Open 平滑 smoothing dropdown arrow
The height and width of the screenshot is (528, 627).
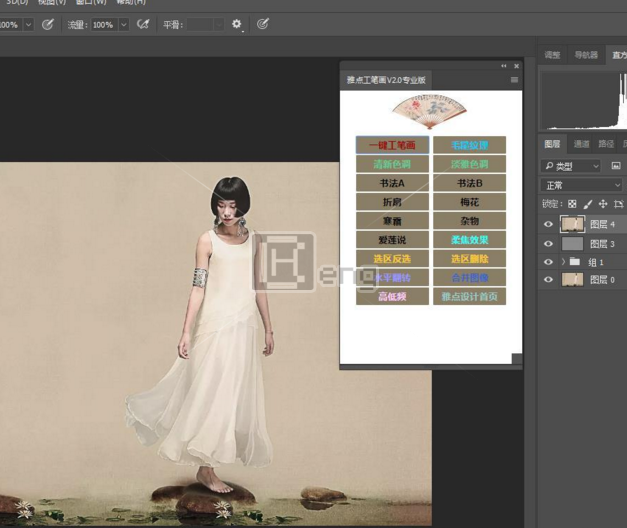point(219,25)
